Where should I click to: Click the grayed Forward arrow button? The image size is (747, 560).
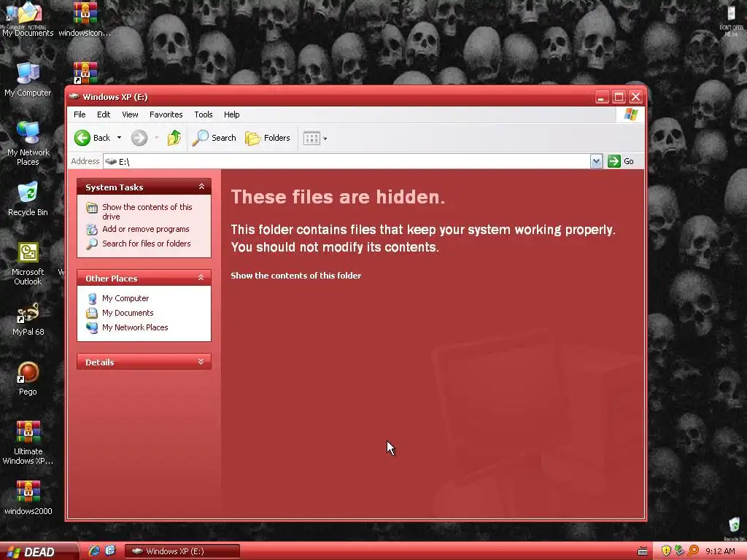click(x=139, y=138)
